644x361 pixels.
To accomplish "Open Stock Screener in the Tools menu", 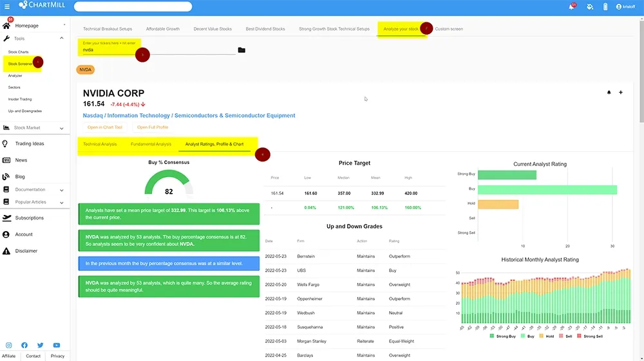I will 20,64.
